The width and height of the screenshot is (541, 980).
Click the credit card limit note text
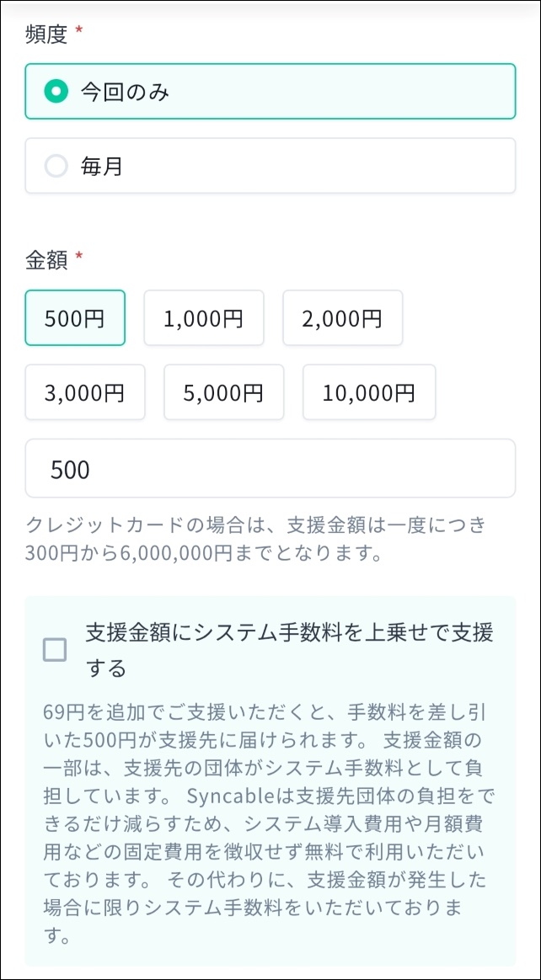(x=256, y=540)
